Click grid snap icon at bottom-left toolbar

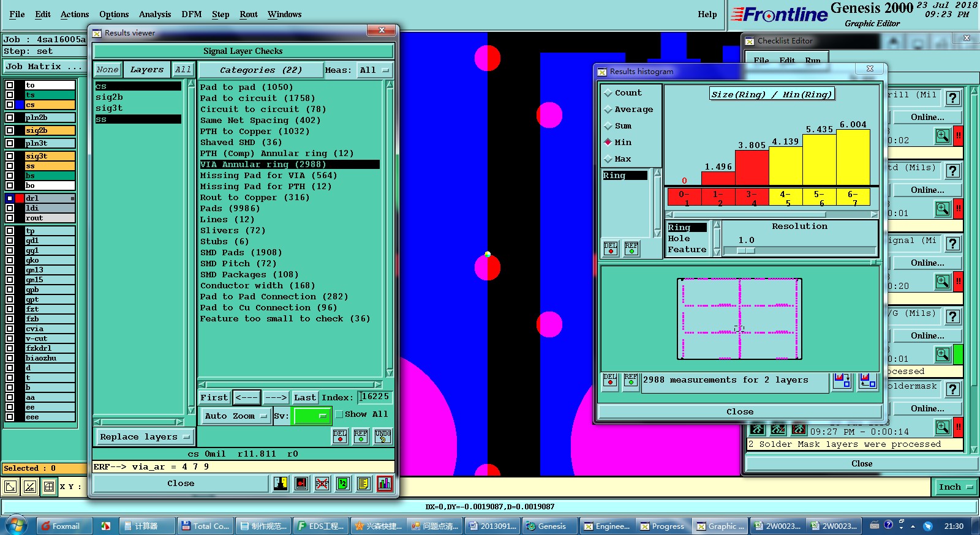[48, 487]
